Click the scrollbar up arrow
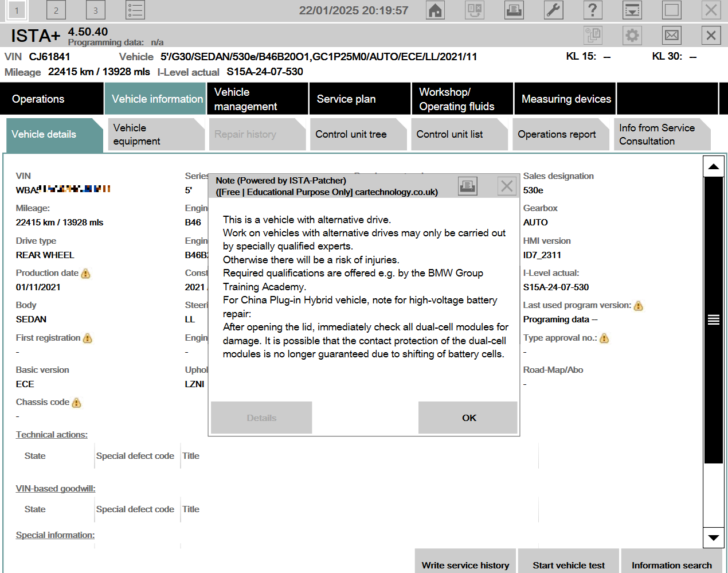This screenshot has width=728, height=573. click(x=713, y=167)
